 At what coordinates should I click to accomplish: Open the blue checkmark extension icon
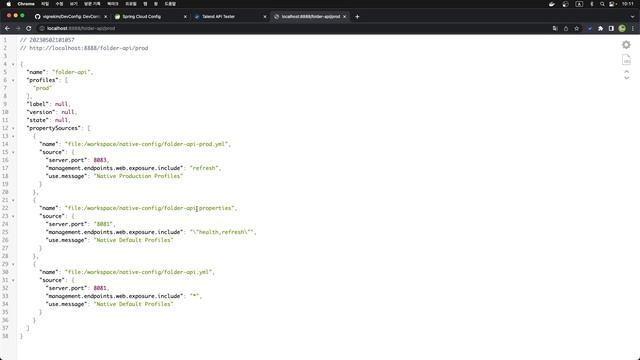[x=589, y=29]
